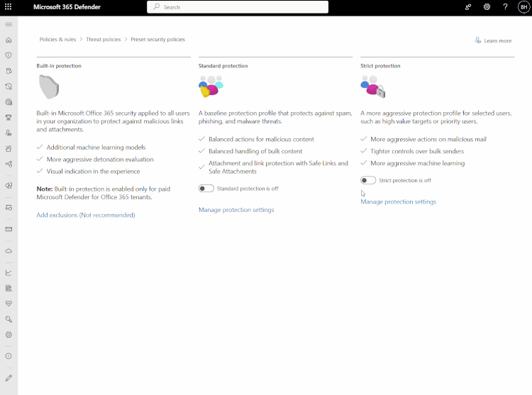
Task: Turn on Standard protection toggle
Action: point(206,189)
